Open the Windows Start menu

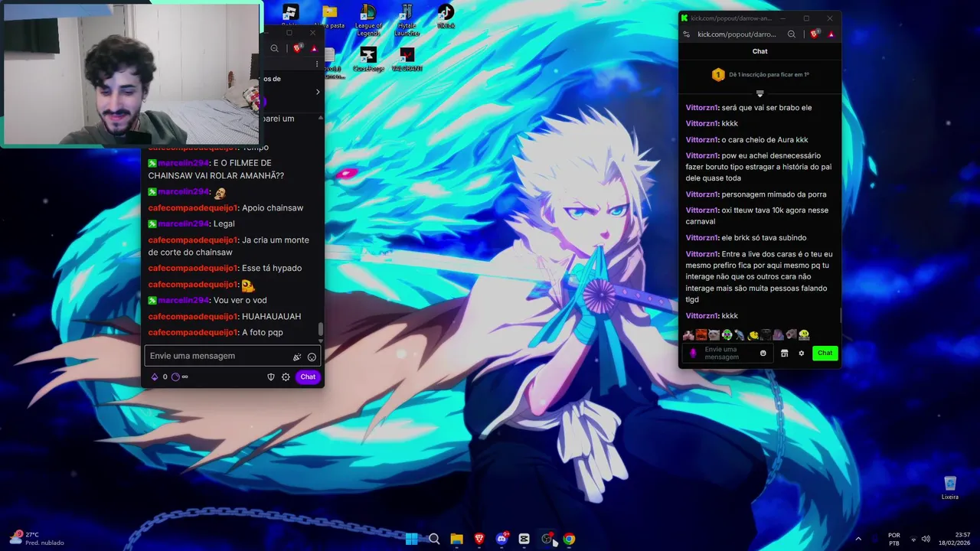(412, 539)
